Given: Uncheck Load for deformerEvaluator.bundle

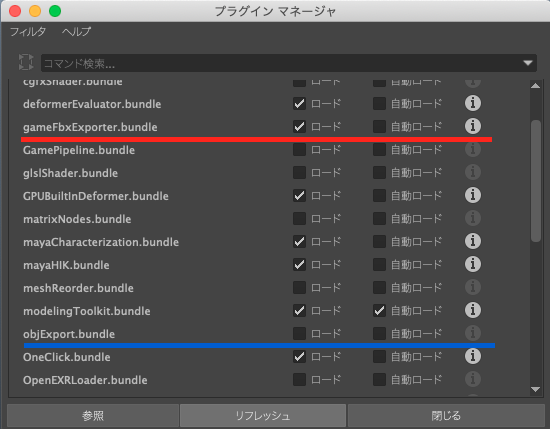Looking at the screenshot, I should [x=299, y=104].
